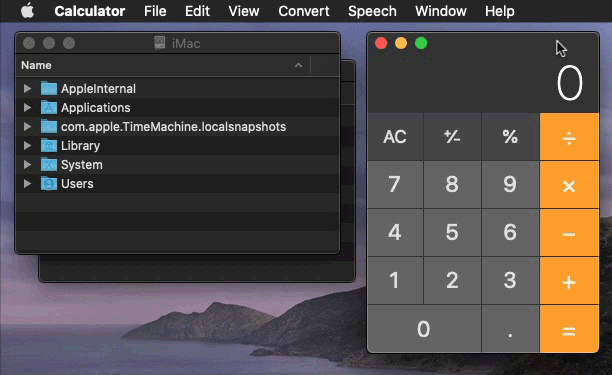Select the Users folder icon
Image resolution: width=612 pixels, height=375 pixels.
tap(49, 183)
